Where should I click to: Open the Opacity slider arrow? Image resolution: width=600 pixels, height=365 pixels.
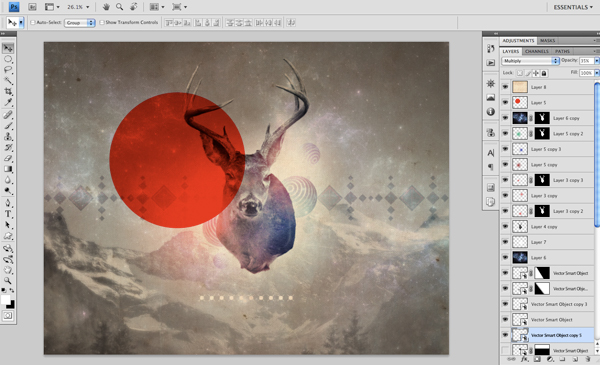point(597,61)
